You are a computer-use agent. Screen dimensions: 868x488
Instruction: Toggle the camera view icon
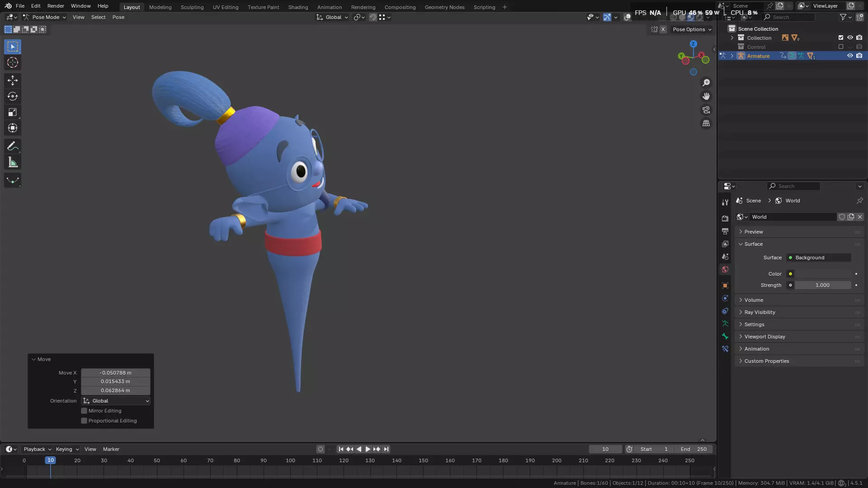706,110
